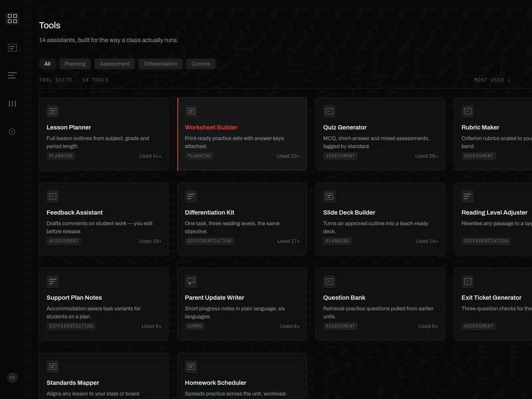The image size is (532, 399).
Task: Open the grid dashboard icon in sidebar
Action: point(12,19)
